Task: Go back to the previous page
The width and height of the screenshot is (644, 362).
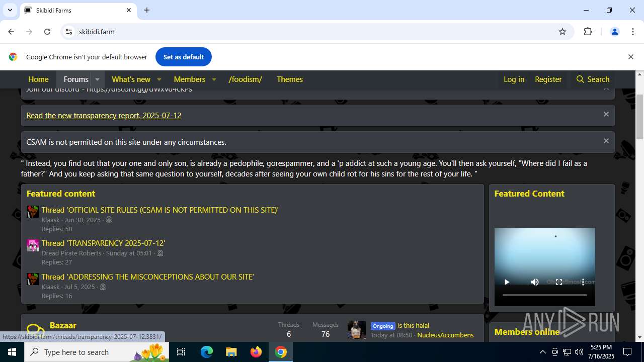Action: pyautogui.click(x=11, y=32)
